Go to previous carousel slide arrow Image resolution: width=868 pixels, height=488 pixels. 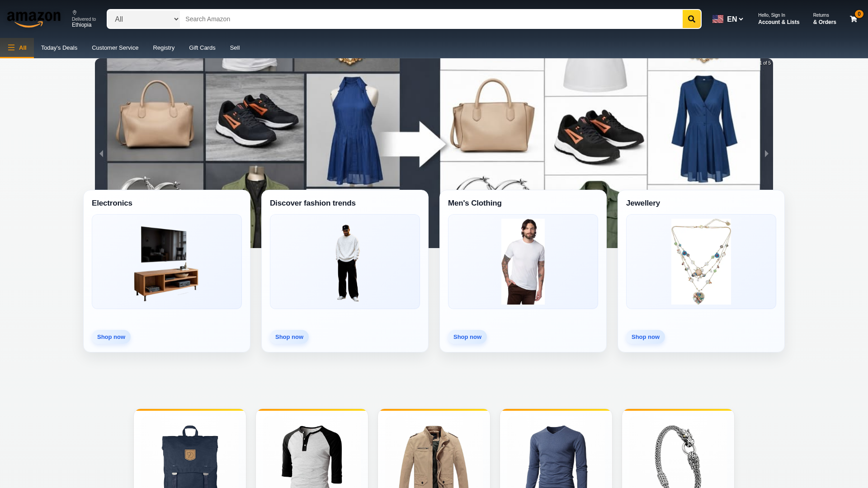click(x=101, y=154)
